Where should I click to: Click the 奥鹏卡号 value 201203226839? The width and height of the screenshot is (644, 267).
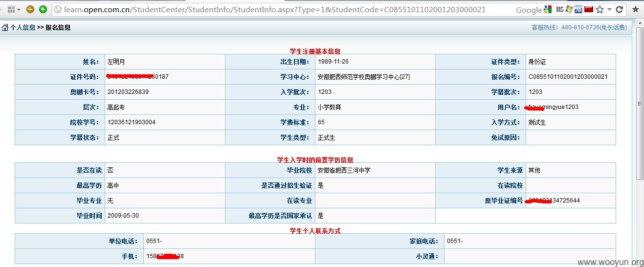click(128, 92)
